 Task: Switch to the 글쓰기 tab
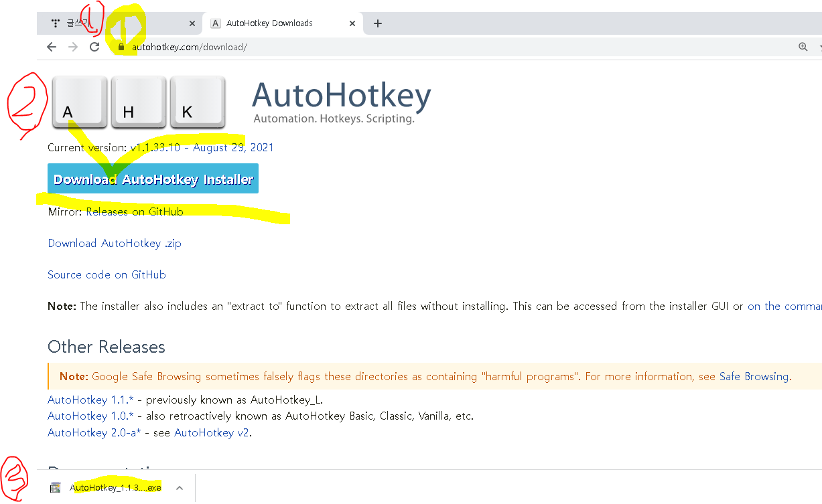(119, 23)
